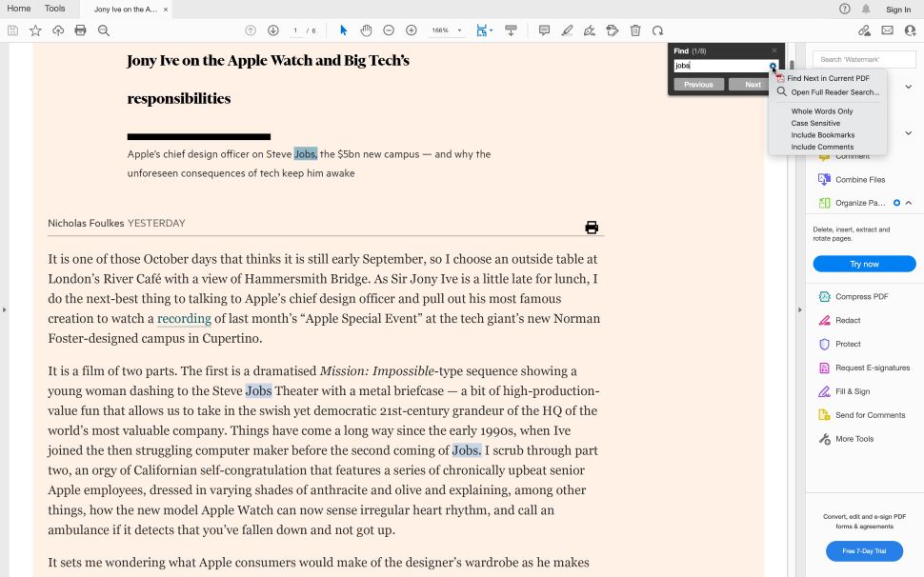Open the Compress PDF tool
This screenshot has width=924, height=577.
point(854,297)
